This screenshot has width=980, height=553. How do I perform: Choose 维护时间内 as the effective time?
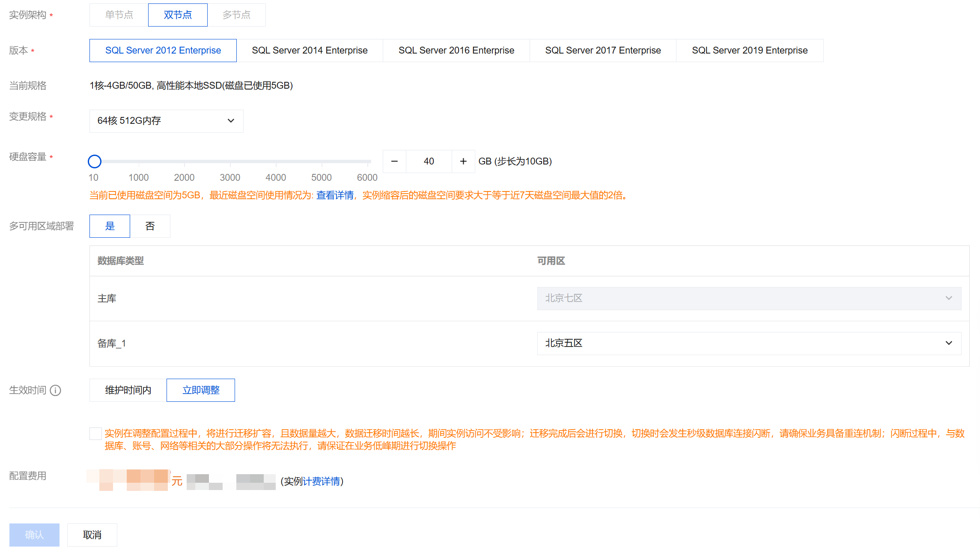(128, 390)
